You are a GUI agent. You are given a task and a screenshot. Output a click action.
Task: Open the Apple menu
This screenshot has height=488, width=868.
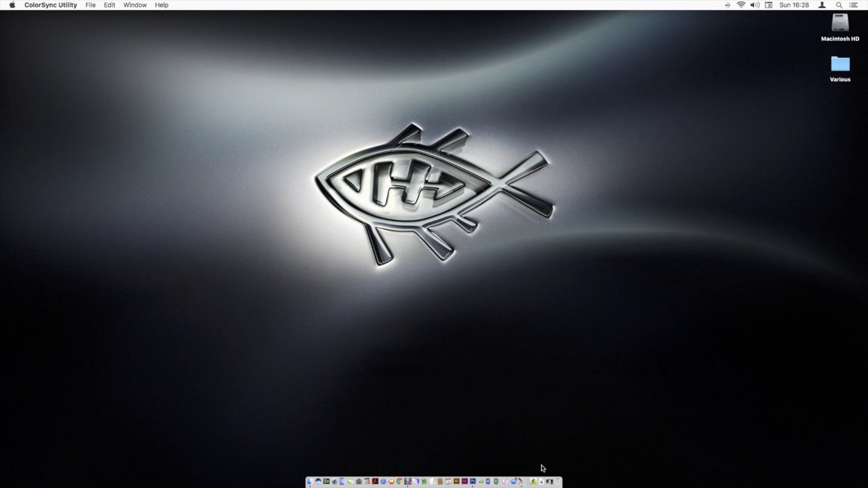click(x=12, y=5)
